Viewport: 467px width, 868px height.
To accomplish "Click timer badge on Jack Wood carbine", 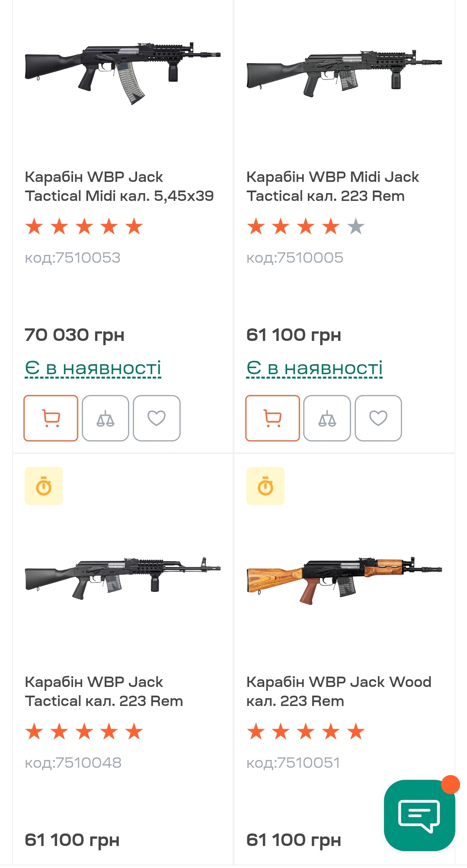I will click(265, 486).
